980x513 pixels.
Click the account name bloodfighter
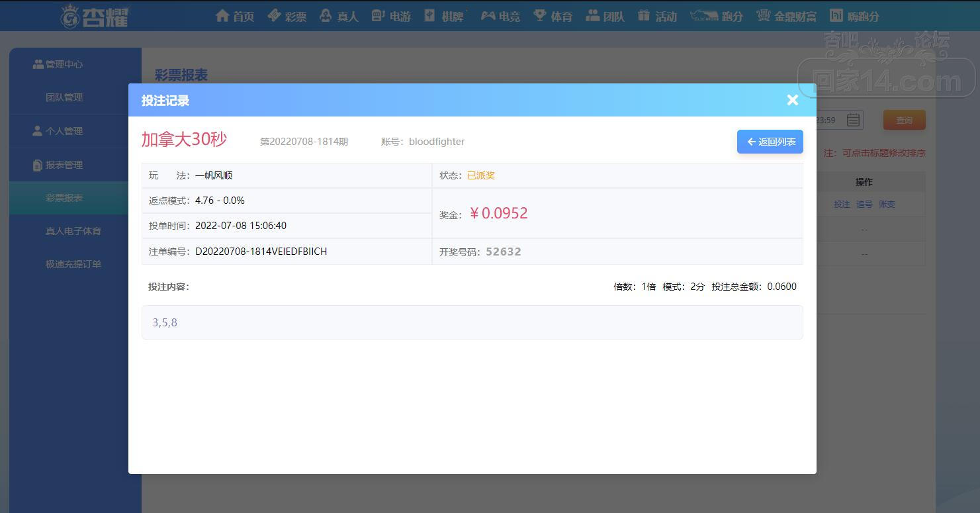(437, 142)
